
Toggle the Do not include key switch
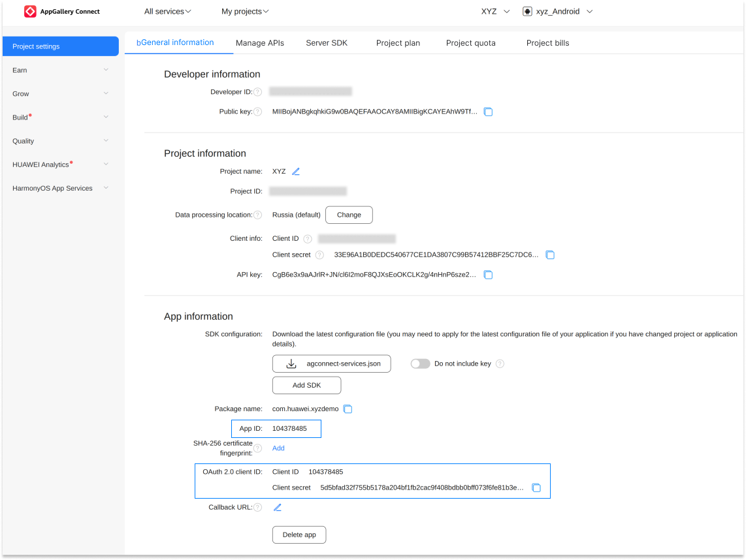click(421, 364)
